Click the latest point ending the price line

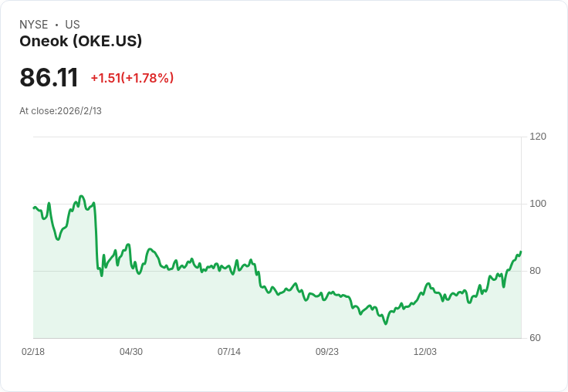tap(521, 252)
